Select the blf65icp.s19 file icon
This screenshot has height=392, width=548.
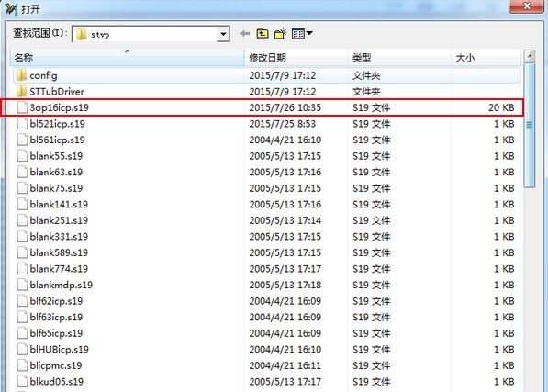(x=22, y=333)
